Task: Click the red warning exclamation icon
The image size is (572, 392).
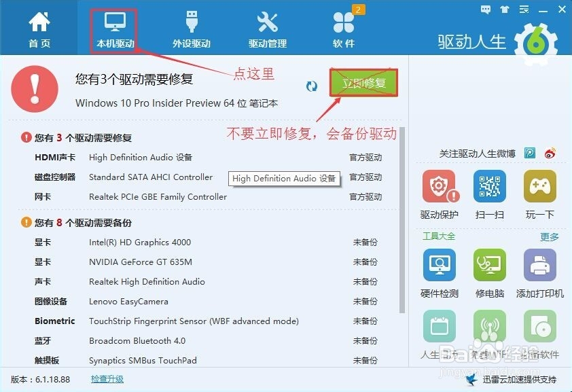Action: pyautogui.click(x=35, y=88)
